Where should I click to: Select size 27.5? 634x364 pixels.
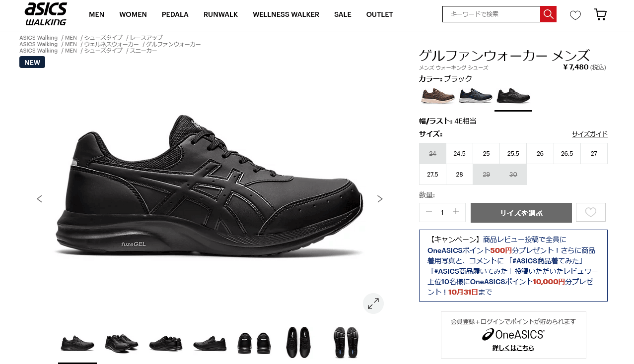[432, 175]
